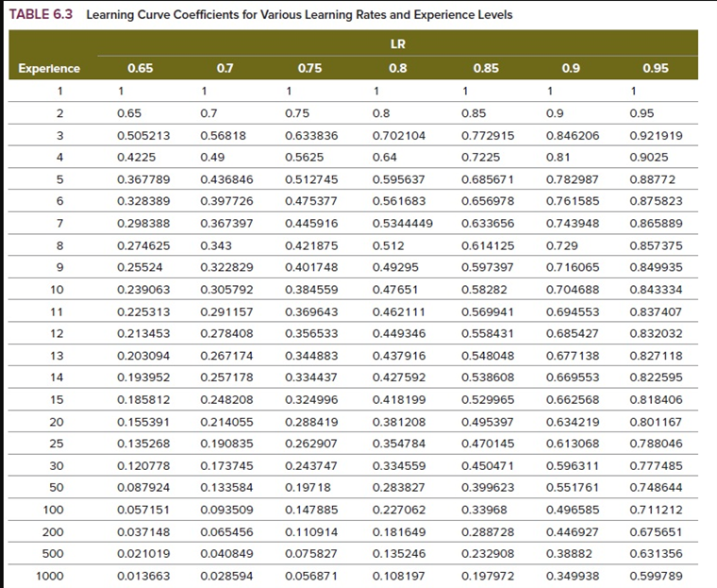Click cell value 0.203094
Image resolution: width=717 pixels, height=588 pixels.
143,356
